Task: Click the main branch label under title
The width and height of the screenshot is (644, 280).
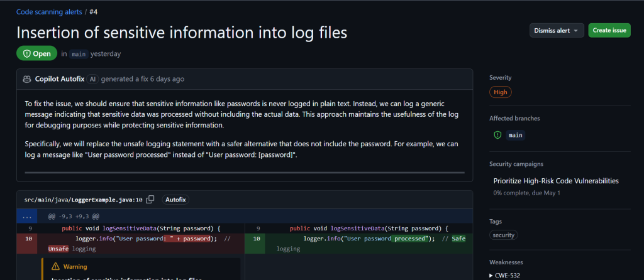Action: click(x=78, y=54)
